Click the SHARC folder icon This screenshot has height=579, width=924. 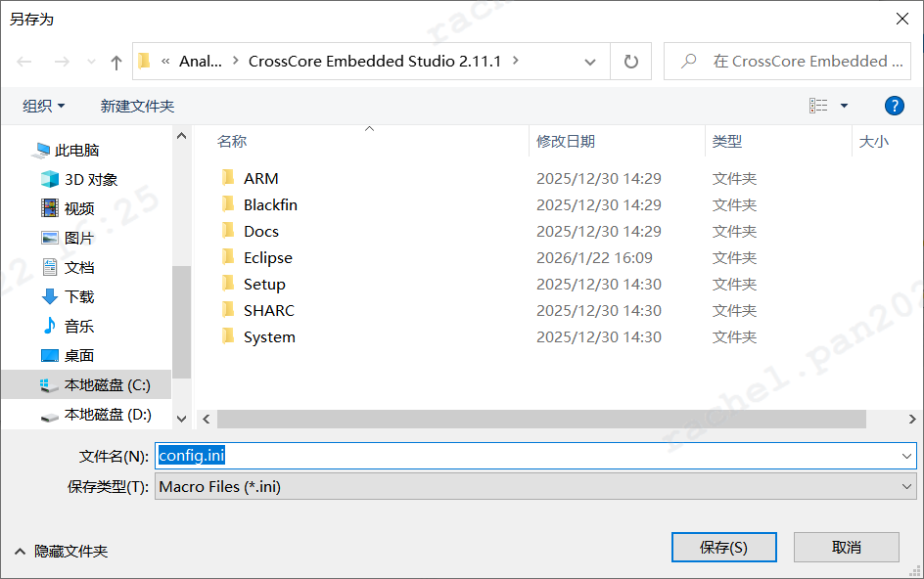[x=228, y=309]
